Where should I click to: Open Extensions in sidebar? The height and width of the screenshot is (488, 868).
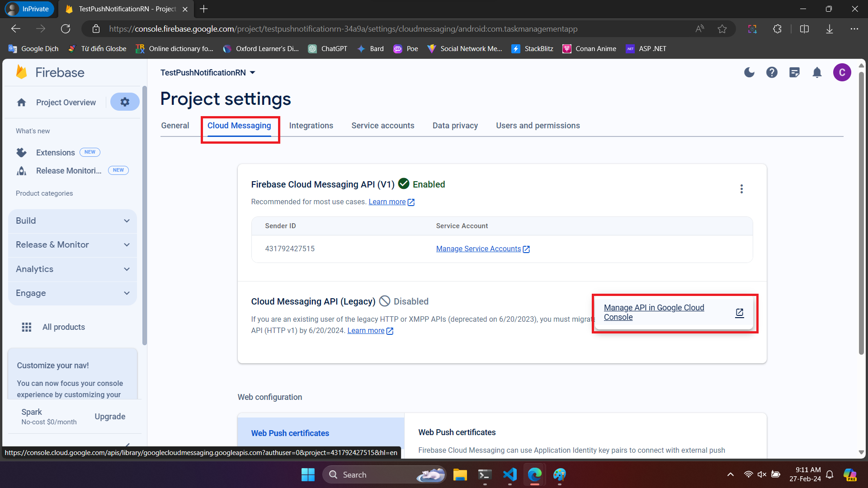(x=56, y=153)
